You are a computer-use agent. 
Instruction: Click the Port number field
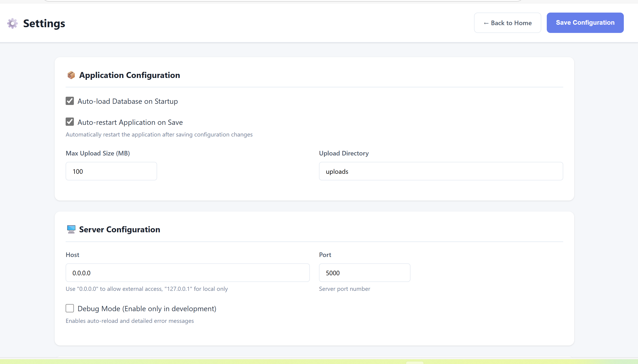point(364,273)
